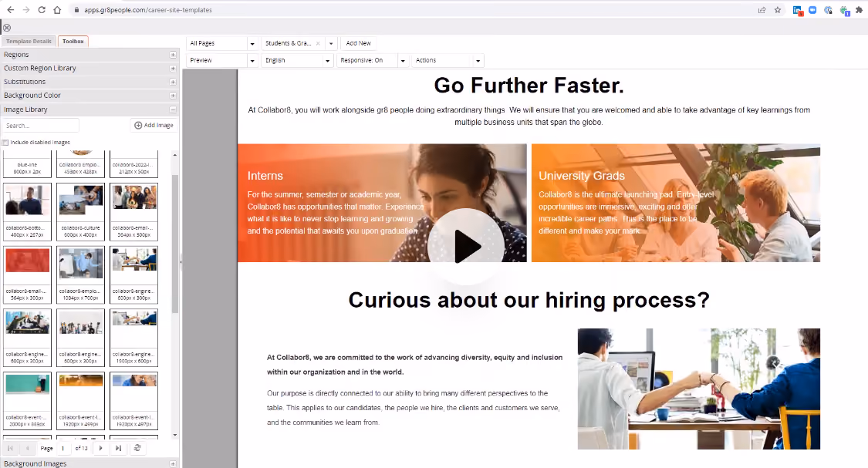Jump to first page of image library
Screen dimensions: 868x468
[x=10, y=448]
